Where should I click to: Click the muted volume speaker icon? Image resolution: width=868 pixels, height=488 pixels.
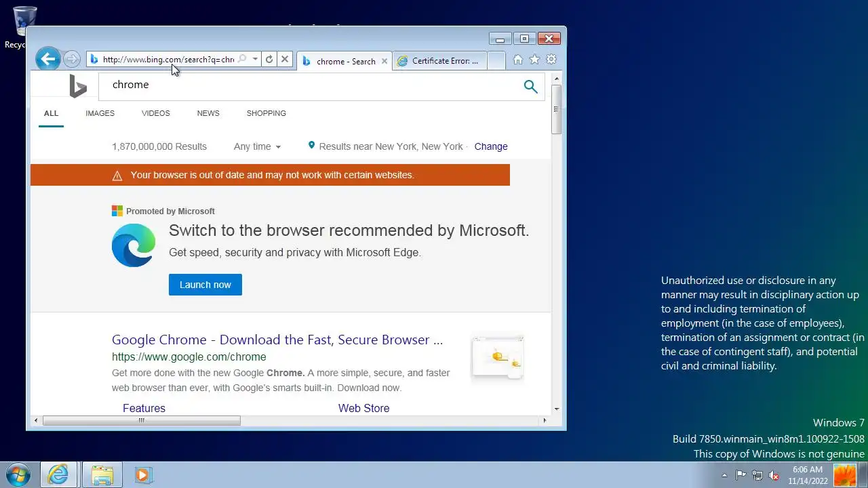774,475
